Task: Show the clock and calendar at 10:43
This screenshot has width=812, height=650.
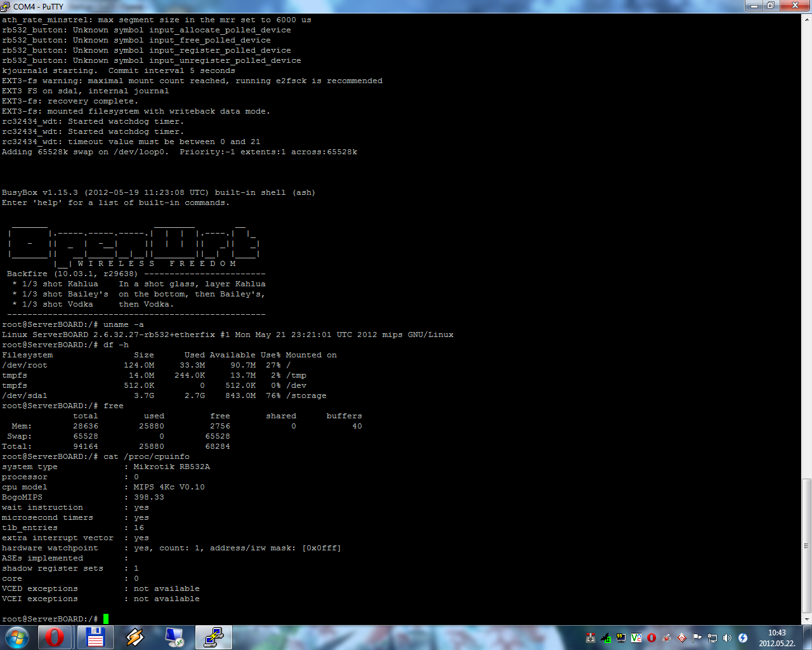Action: click(777, 637)
